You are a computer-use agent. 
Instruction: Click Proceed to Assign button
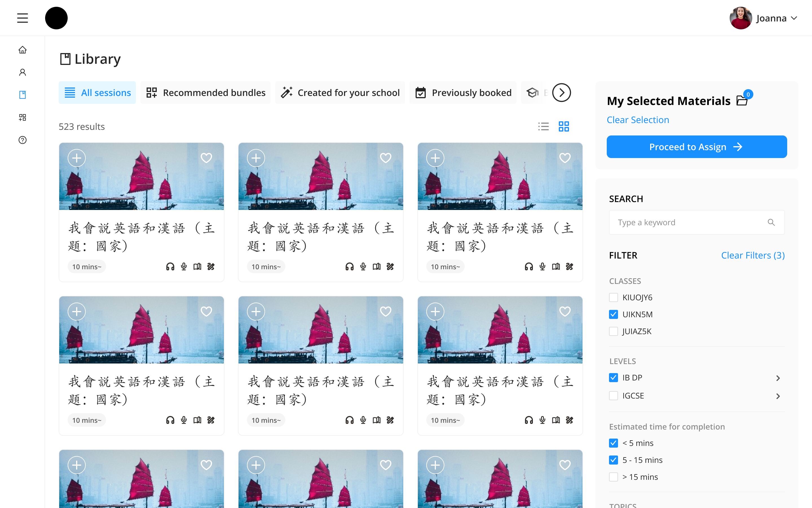click(x=697, y=147)
